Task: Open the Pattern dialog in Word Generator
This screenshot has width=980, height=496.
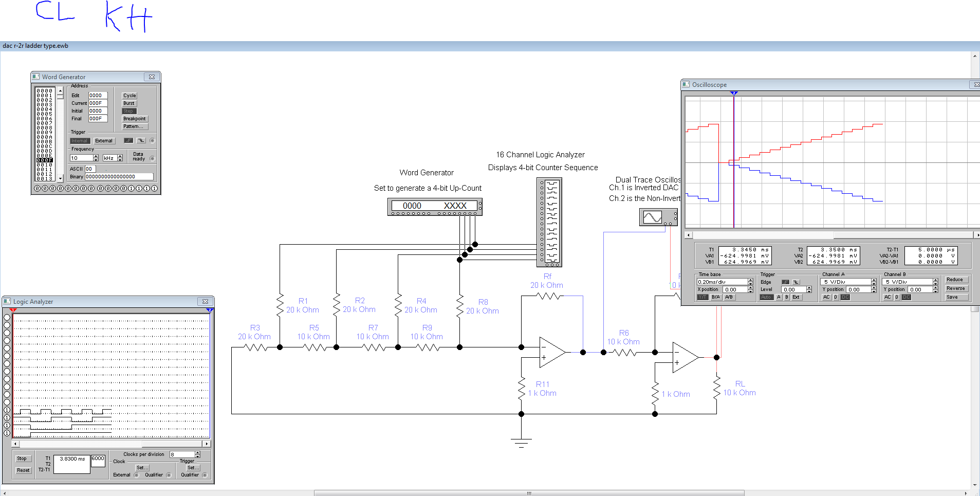Action: [135, 126]
